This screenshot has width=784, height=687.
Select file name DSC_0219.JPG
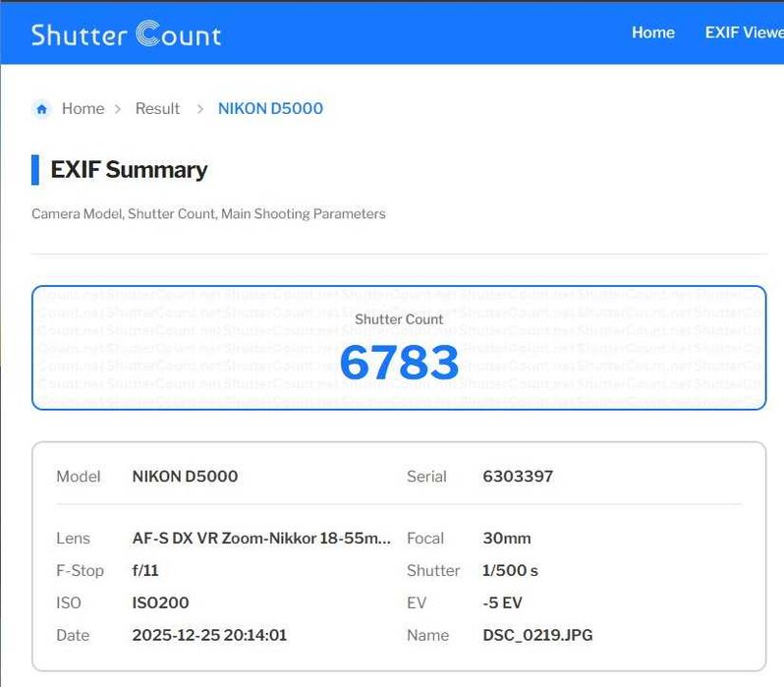(x=537, y=635)
